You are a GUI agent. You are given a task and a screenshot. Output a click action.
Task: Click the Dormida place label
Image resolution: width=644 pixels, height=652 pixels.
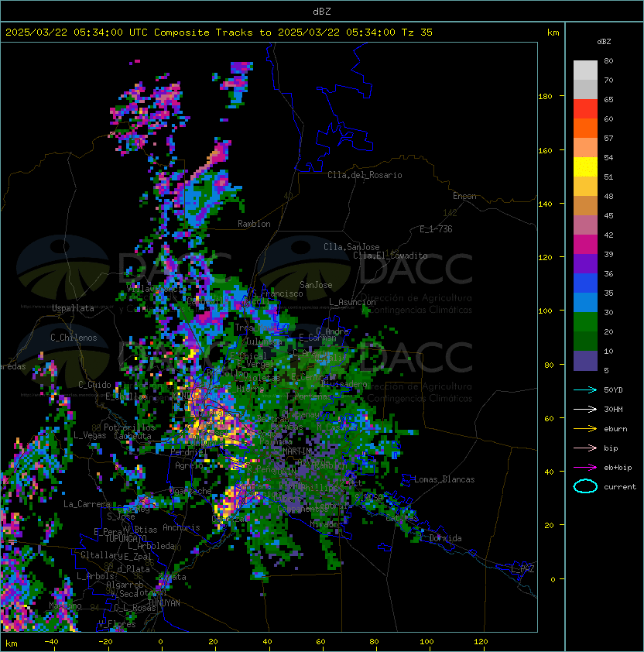(x=445, y=538)
